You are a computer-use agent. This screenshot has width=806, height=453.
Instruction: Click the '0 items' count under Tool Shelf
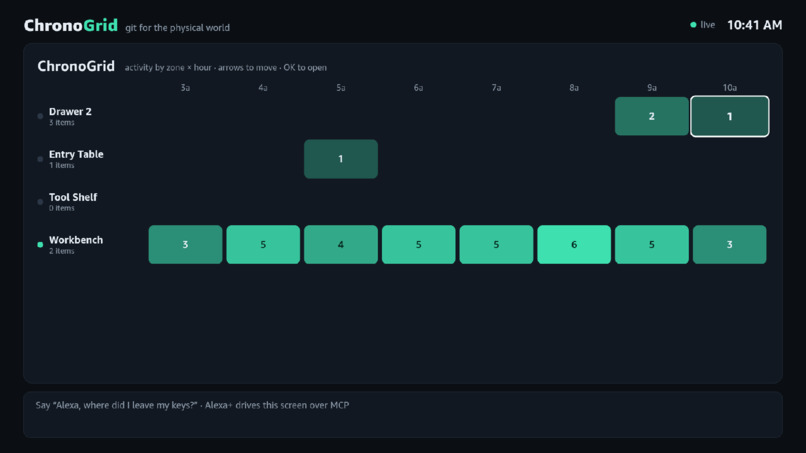(x=62, y=208)
